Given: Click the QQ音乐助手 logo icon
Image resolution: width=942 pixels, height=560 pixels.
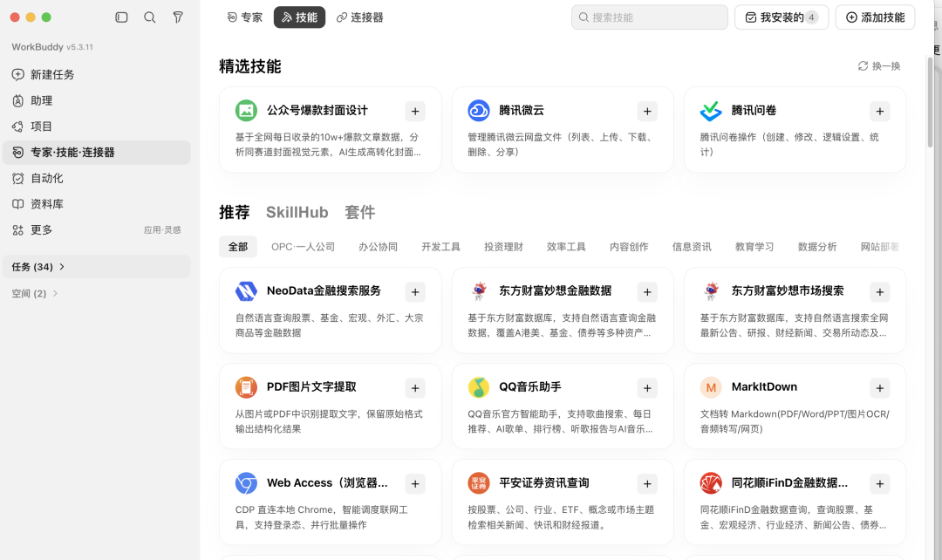Looking at the screenshot, I should pyautogui.click(x=479, y=387).
